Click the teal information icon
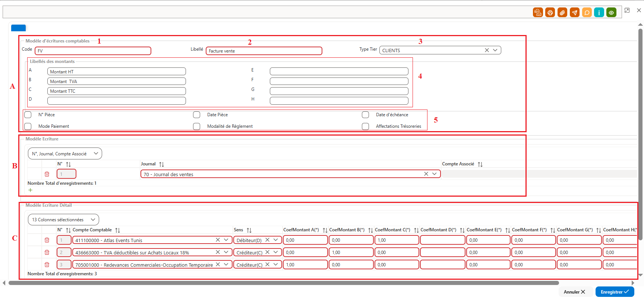 coord(599,13)
